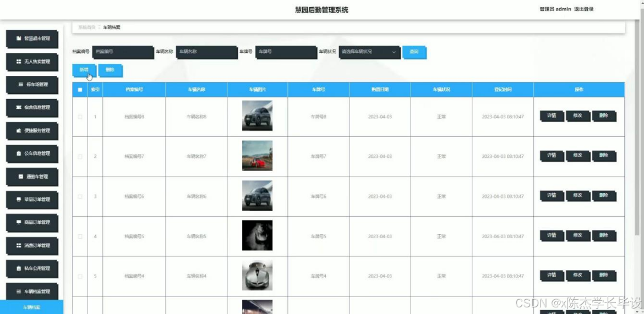Click the 删除 button above the table
This screenshot has height=314, width=644.
click(111, 70)
